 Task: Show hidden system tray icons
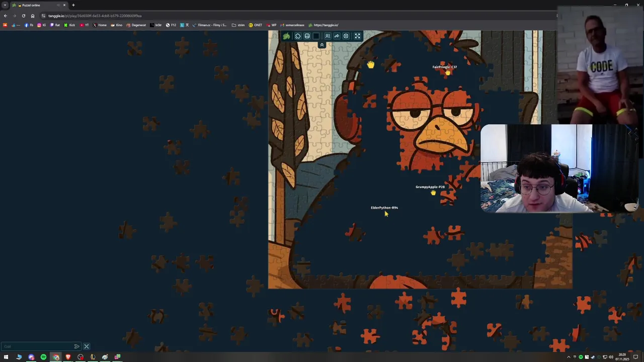569,357
